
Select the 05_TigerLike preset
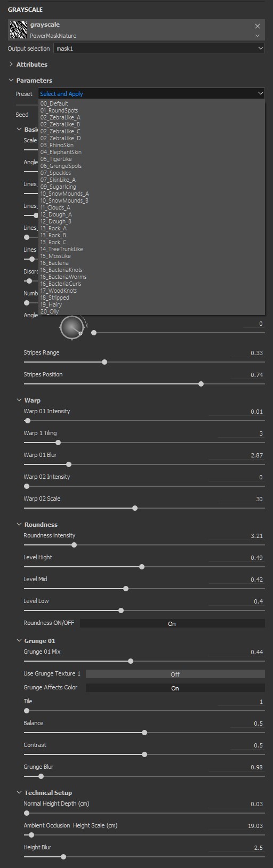tap(56, 159)
